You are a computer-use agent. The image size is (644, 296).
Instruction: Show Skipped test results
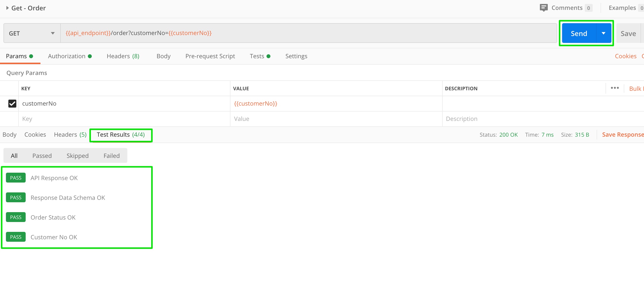[x=77, y=156]
